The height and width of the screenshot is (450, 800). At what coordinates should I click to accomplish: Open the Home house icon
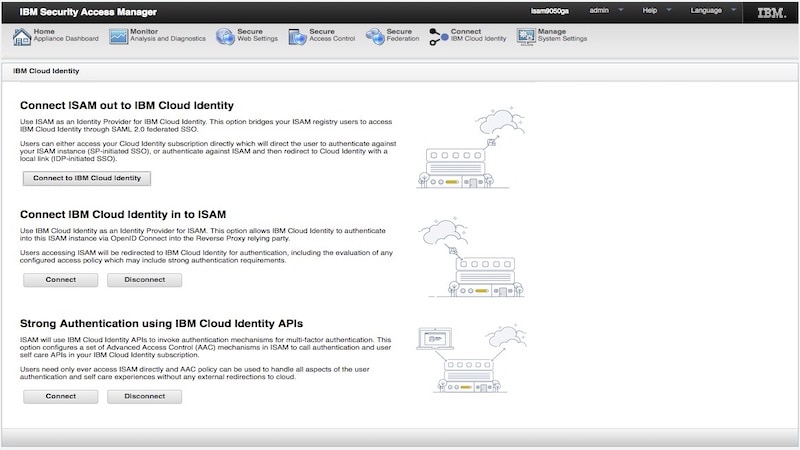click(x=21, y=37)
